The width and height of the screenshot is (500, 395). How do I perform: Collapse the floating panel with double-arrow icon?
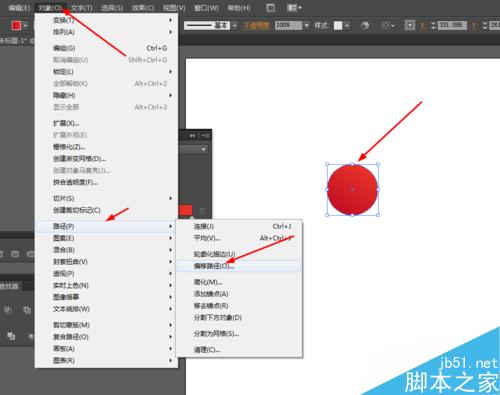(x=192, y=136)
